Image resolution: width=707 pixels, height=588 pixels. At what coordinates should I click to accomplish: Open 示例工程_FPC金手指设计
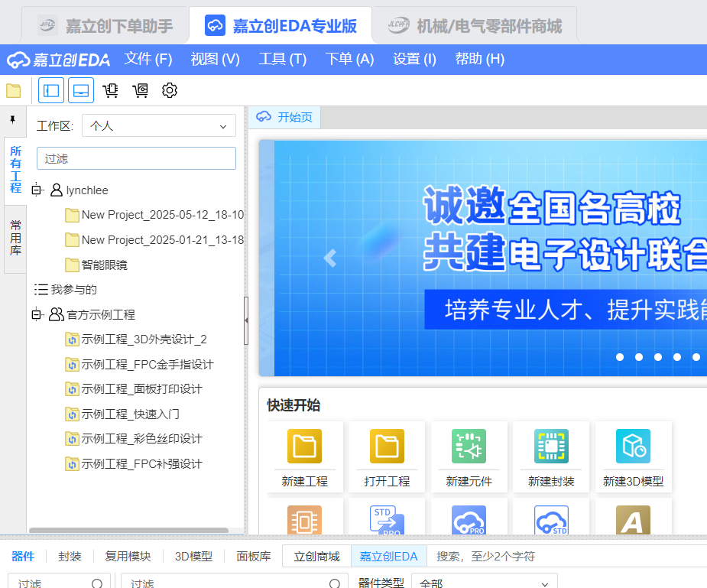pyautogui.click(x=139, y=364)
